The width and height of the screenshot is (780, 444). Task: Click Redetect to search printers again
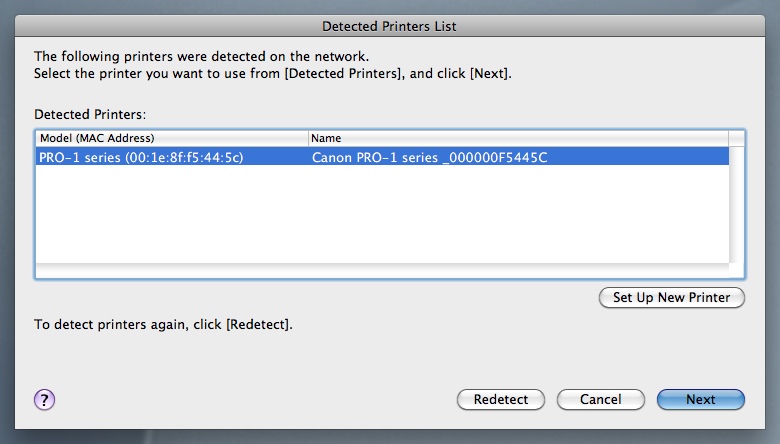(501, 399)
